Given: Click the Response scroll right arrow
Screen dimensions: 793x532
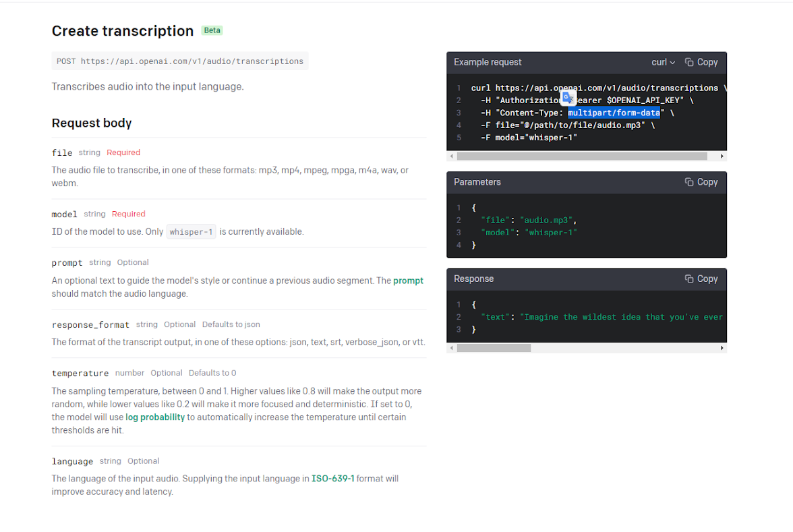Looking at the screenshot, I should [x=722, y=348].
